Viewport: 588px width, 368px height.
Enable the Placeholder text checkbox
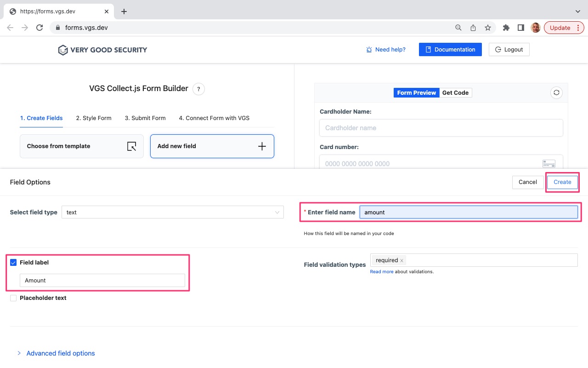[x=13, y=298]
